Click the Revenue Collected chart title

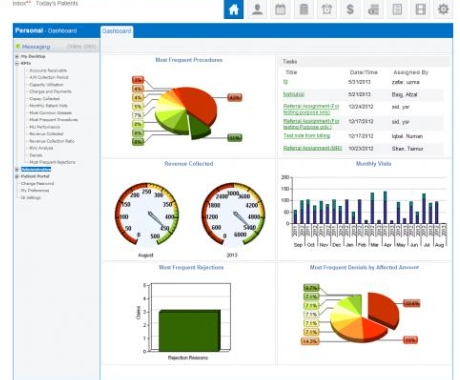click(x=189, y=164)
